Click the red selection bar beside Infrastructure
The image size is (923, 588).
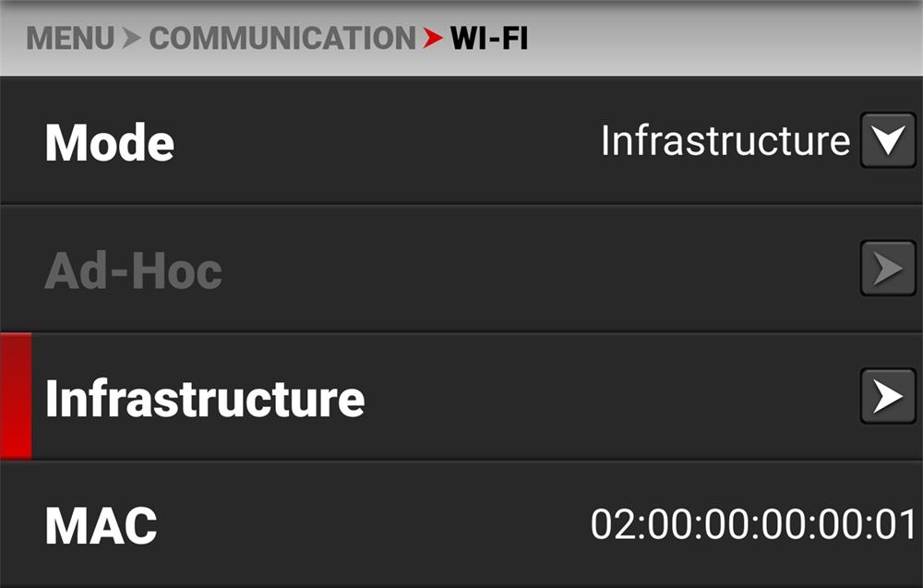click(16, 397)
